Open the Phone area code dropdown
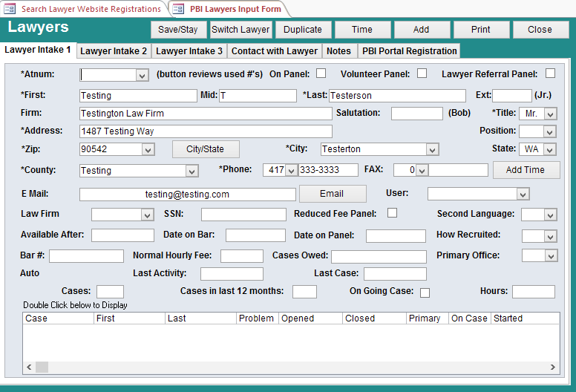This screenshot has width=576, height=392. pyautogui.click(x=291, y=170)
